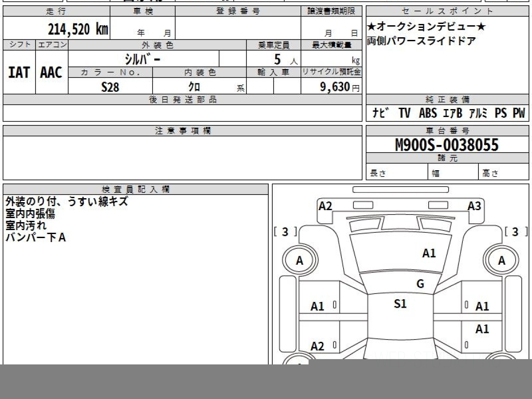Select the エアコン header cell
Image resolution: width=532 pixels, height=399 pixels.
[52, 45]
